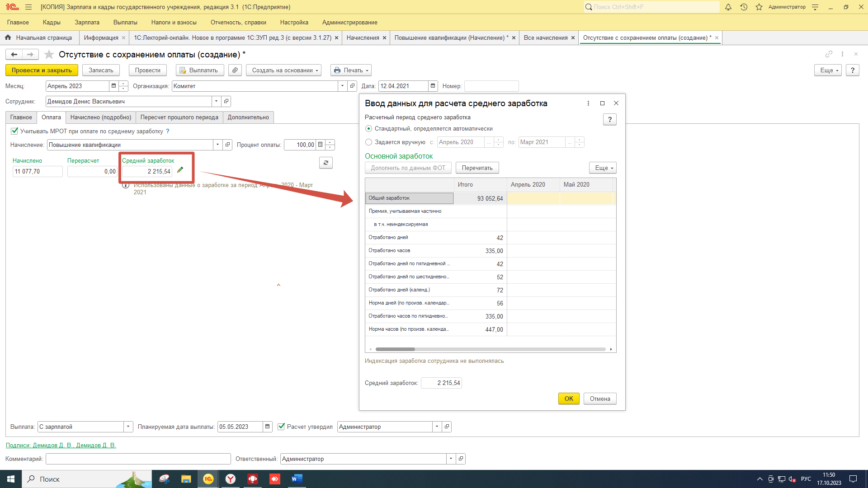Open the Сотрудник record with open icon
The width and height of the screenshot is (868, 488).
(x=226, y=101)
